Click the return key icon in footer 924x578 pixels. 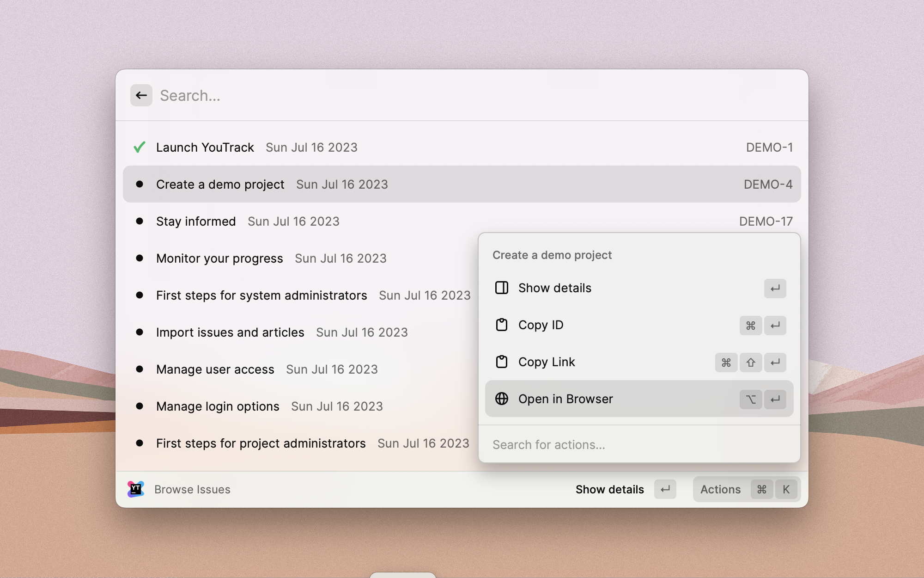[x=665, y=489]
